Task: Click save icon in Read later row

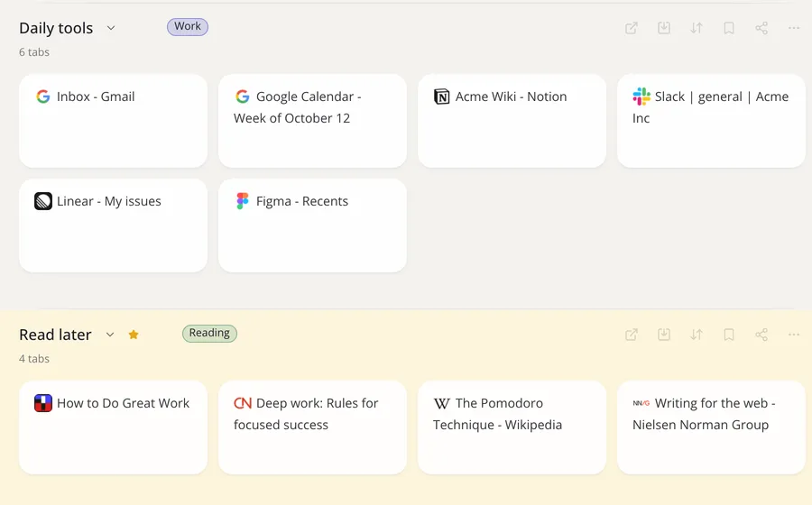Action: pos(664,335)
